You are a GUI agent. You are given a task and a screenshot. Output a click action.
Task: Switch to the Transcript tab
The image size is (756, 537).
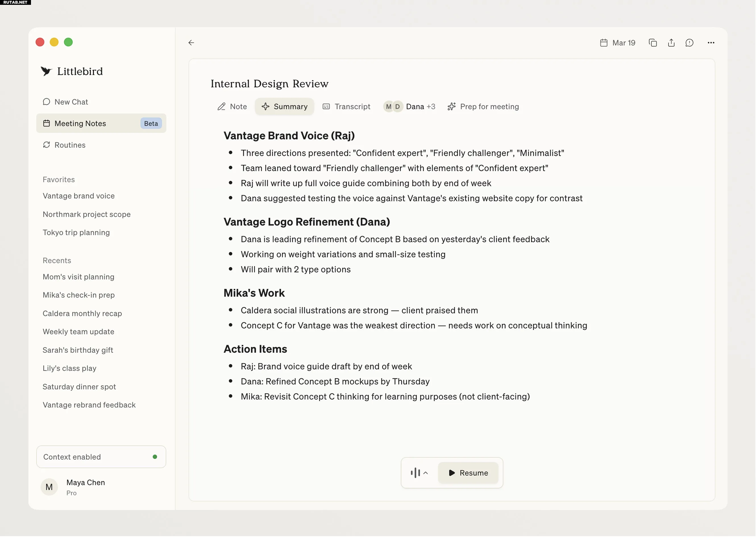pos(346,106)
